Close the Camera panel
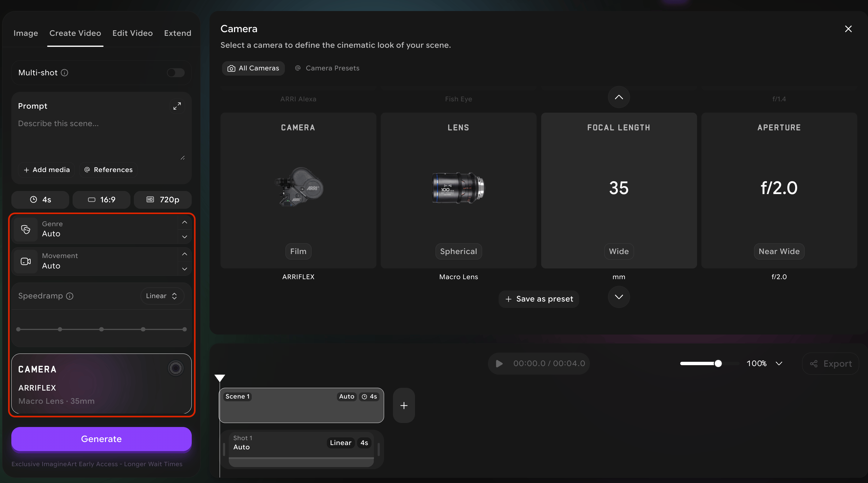This screenshot has width=868, height=483. coord(848,29)
